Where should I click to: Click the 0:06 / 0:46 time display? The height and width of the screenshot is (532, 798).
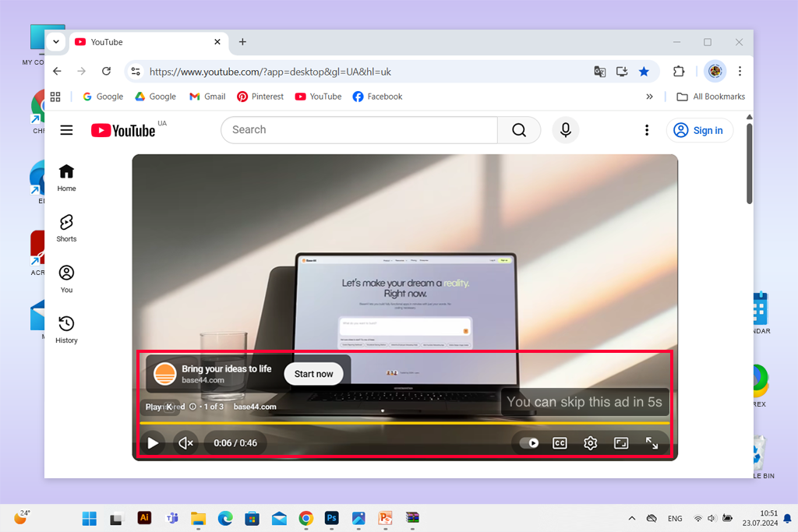coord(235,443)
